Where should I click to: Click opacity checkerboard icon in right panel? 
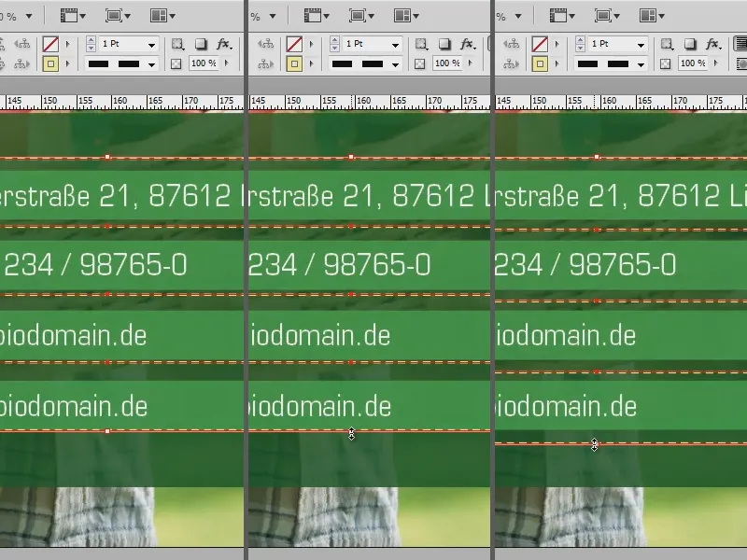tap(666, 63)
